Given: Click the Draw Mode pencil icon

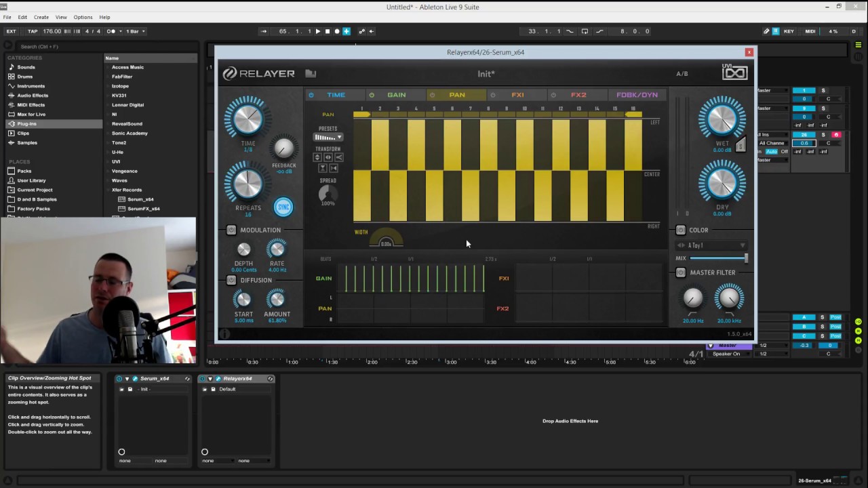Looking at the screenshot, I should tap(766, 31).
